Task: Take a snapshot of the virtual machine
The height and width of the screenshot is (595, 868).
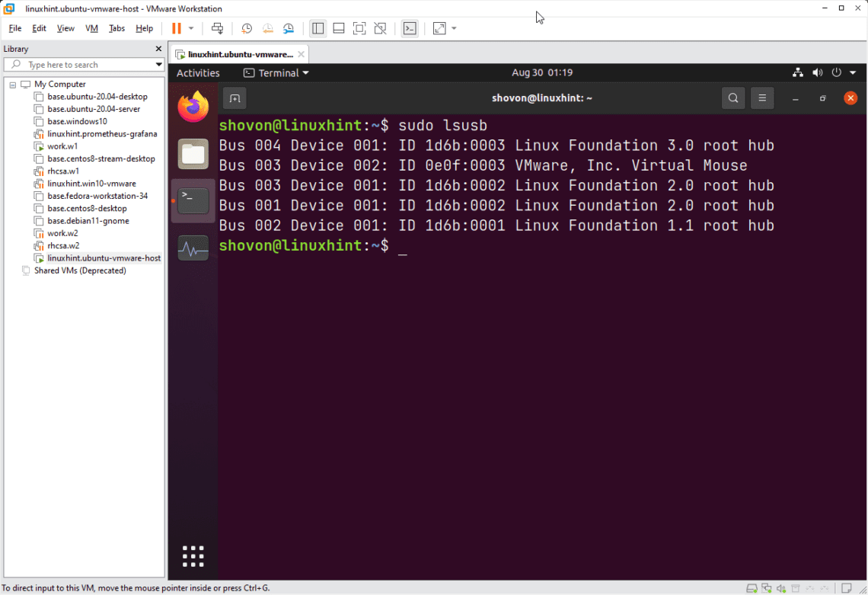Action: (246, 28)
